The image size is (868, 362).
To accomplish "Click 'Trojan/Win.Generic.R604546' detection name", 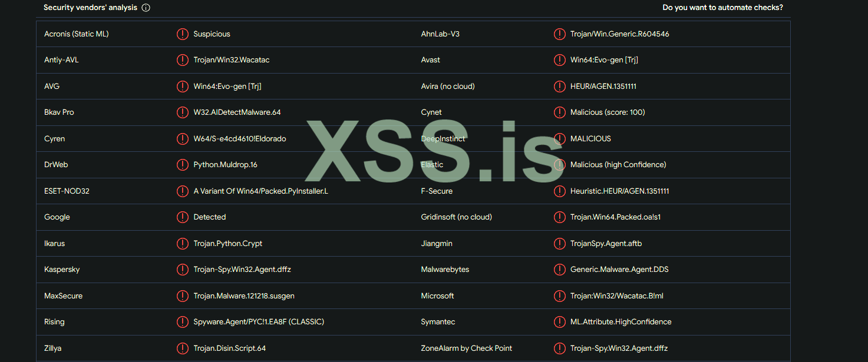I will tap(619, 34).
